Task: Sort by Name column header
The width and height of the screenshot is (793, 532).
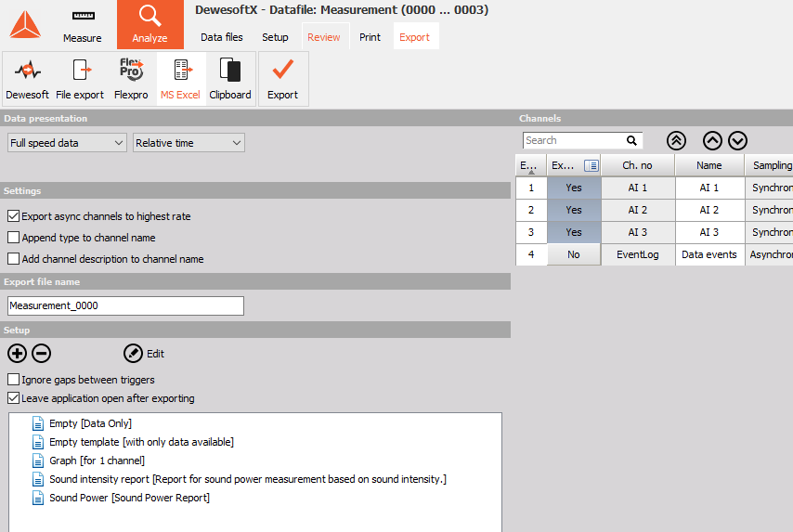Action: [x=709, y=165]
